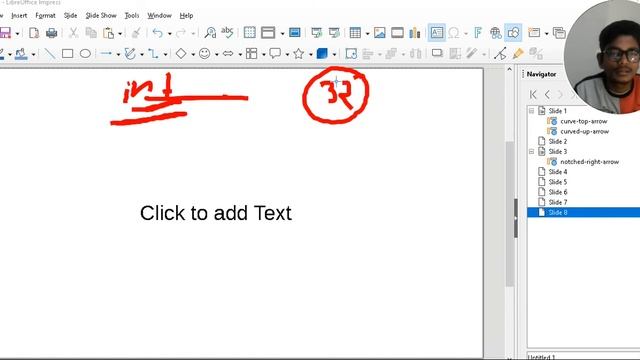
Task: Click the Insert Chart icon
Action: pos(415,33)
